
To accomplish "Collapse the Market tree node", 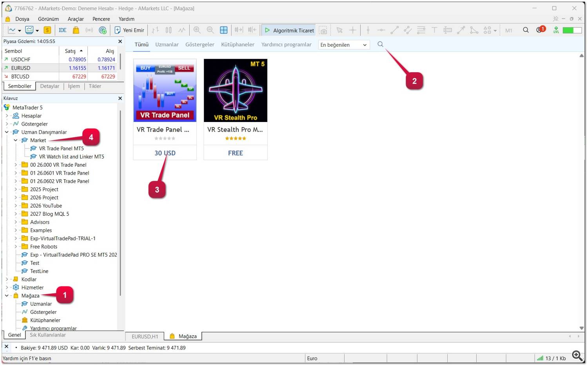I will pyautogui.click(x=16, y=140).
